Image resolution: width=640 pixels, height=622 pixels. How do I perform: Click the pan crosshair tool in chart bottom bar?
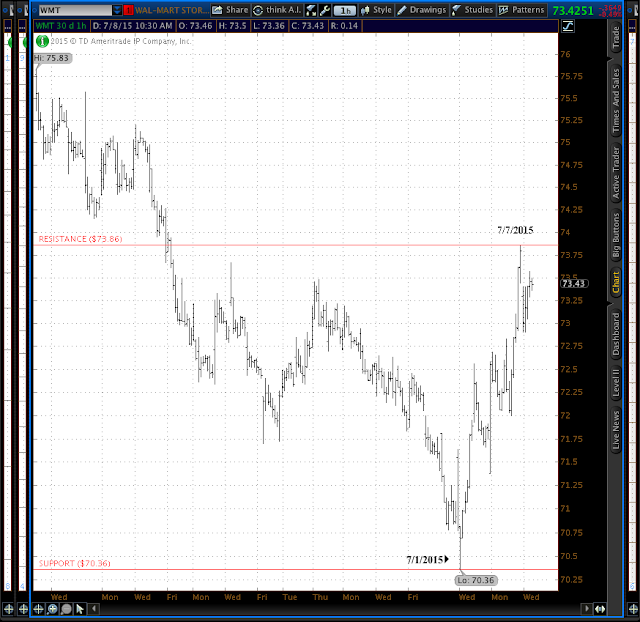(x=38, y=609)
